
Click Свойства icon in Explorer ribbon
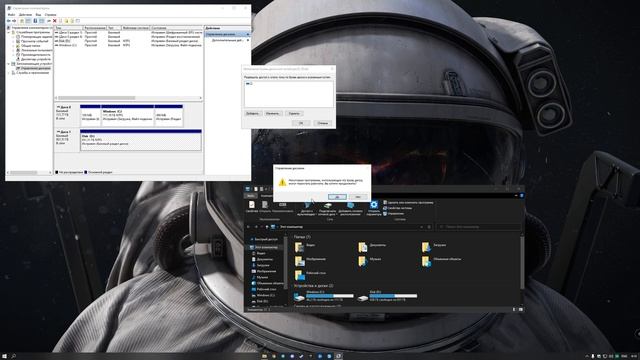tap(252, 206)
